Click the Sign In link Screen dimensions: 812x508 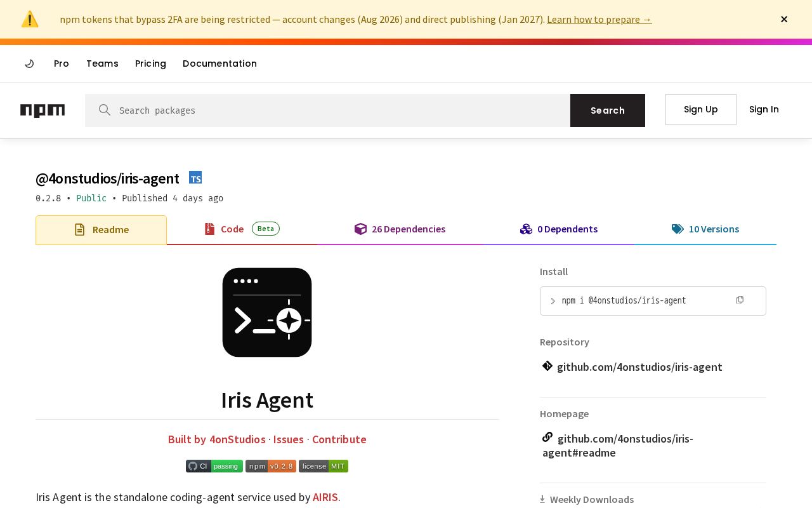[764, 109]
